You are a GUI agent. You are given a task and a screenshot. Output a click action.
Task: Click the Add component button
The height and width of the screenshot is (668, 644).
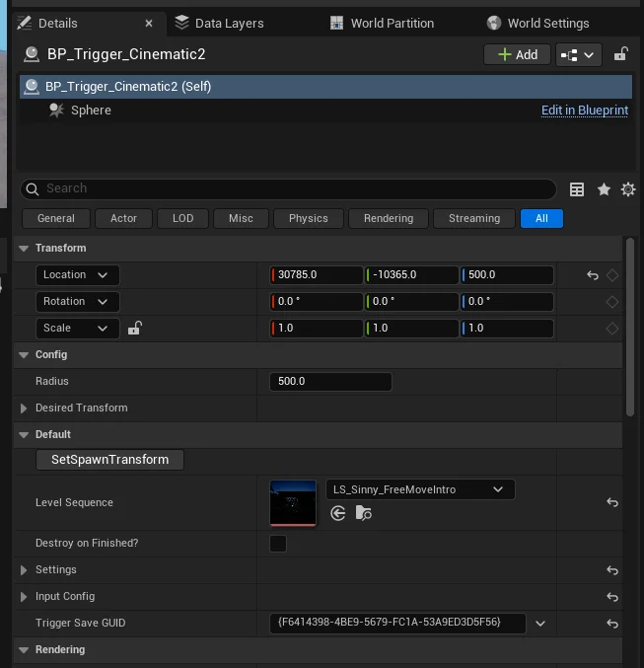click(x=517, y=54)
